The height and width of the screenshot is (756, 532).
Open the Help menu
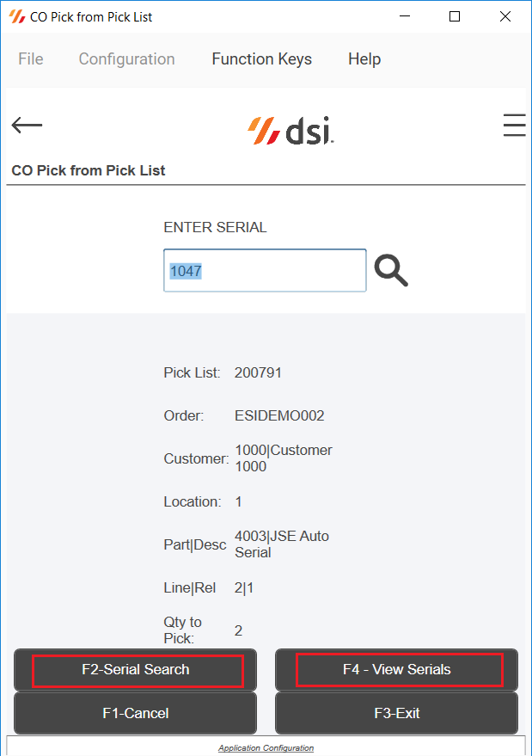coord(364,58)
